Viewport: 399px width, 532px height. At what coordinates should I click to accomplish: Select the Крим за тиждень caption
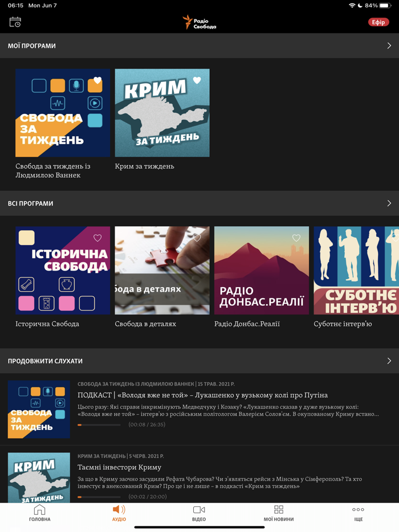(144, 166)
